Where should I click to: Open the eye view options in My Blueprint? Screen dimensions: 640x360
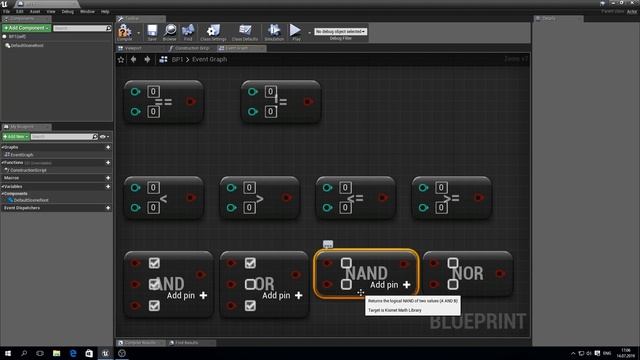point(104,137)
